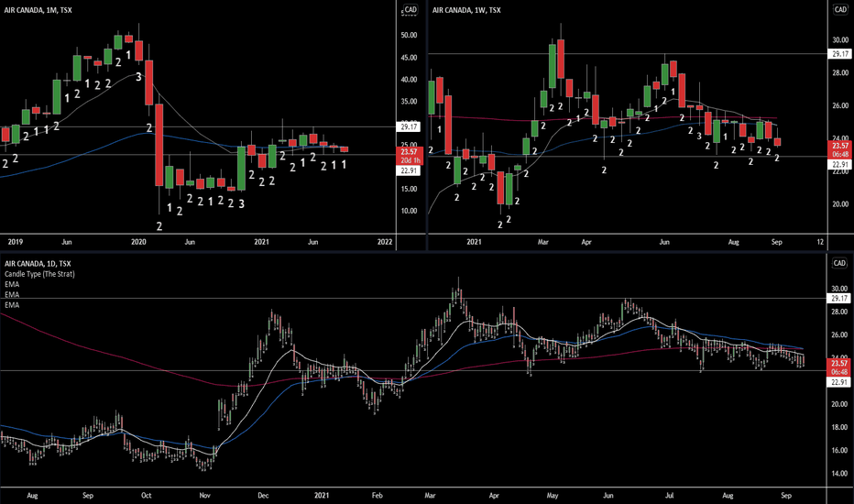This screenshot has width=854, height=504.
Task: Click Oct on daily chart time axis
Action: [x=146, y=495]
